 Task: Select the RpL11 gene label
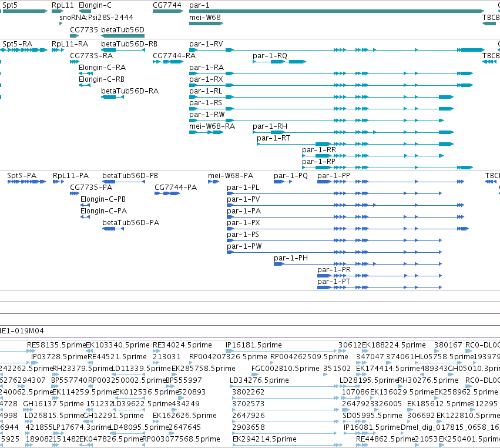[63, 5]
